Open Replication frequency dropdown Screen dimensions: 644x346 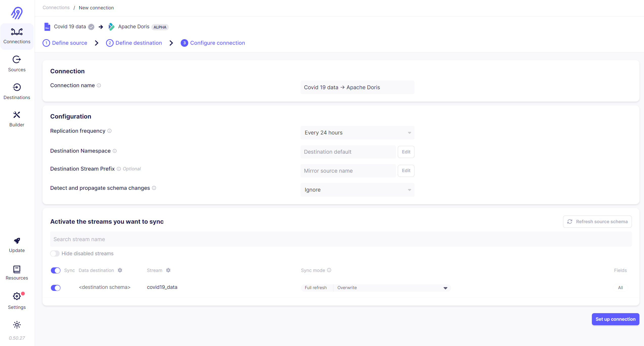pos(357,133)
